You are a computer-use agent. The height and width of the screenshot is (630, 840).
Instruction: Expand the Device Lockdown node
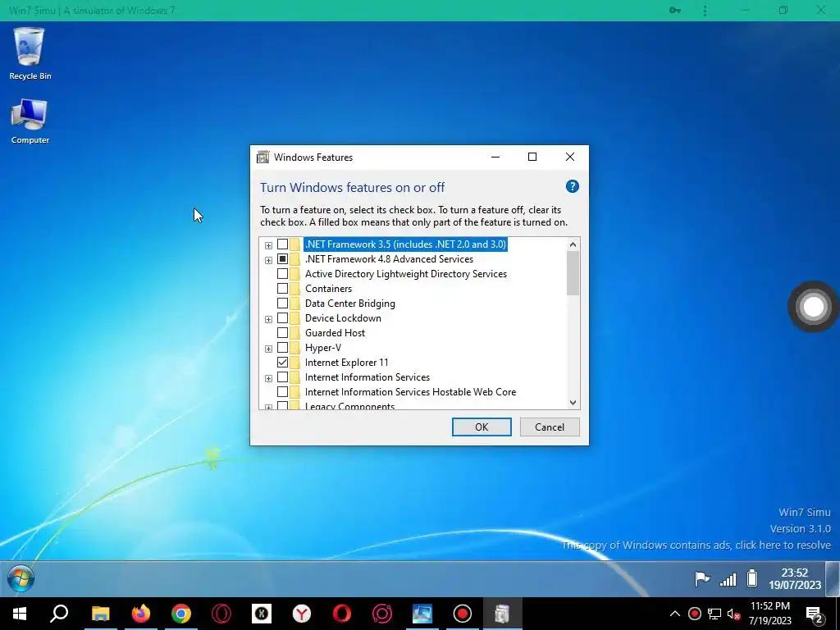point(268,319)
